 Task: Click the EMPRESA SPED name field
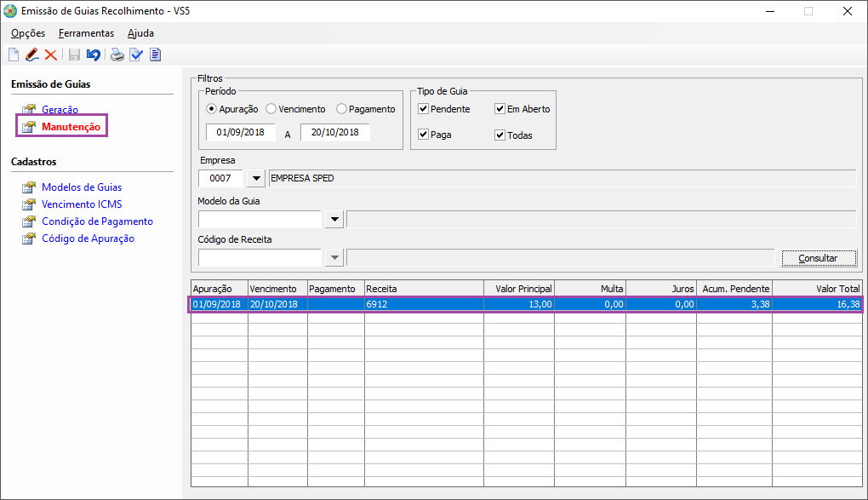[562, 179]
